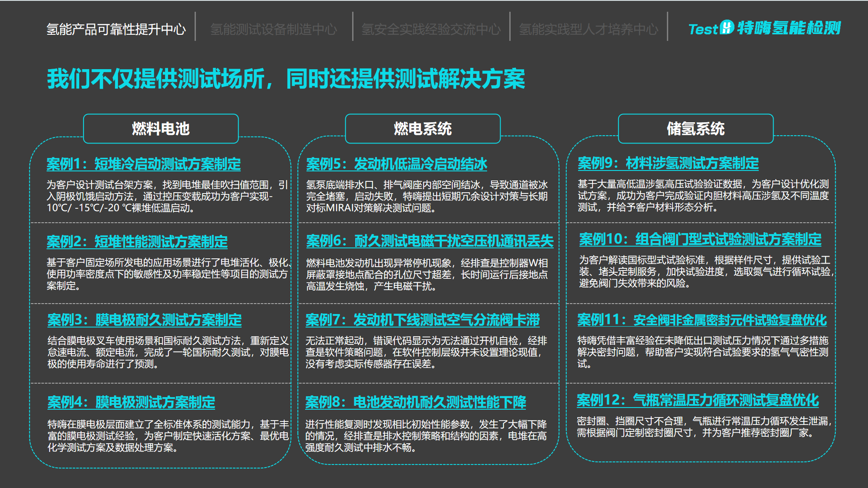Image resolution: width=868 pixels, height=488 pixels.
Task: Open link 案例4 膜电极测试方案制定
Action: point(131,402)
